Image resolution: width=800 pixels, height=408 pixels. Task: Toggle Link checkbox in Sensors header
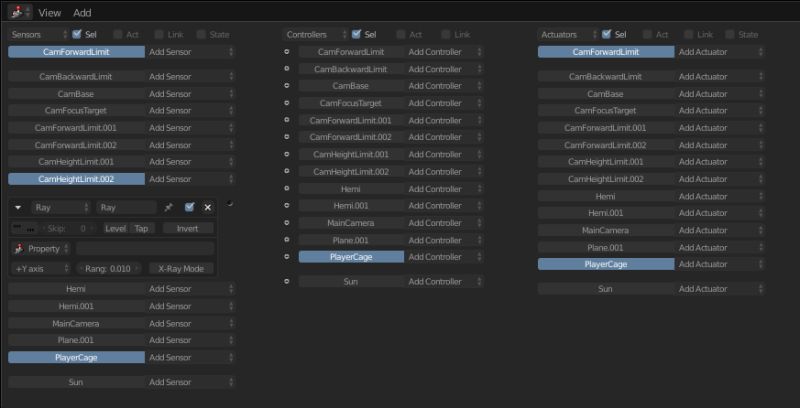159,34
